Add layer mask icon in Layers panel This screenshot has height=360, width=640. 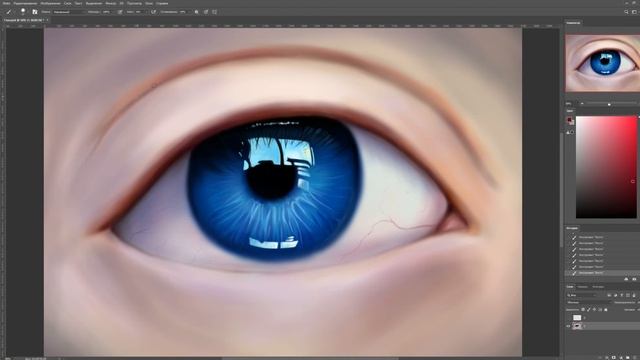tap(614, 358)
